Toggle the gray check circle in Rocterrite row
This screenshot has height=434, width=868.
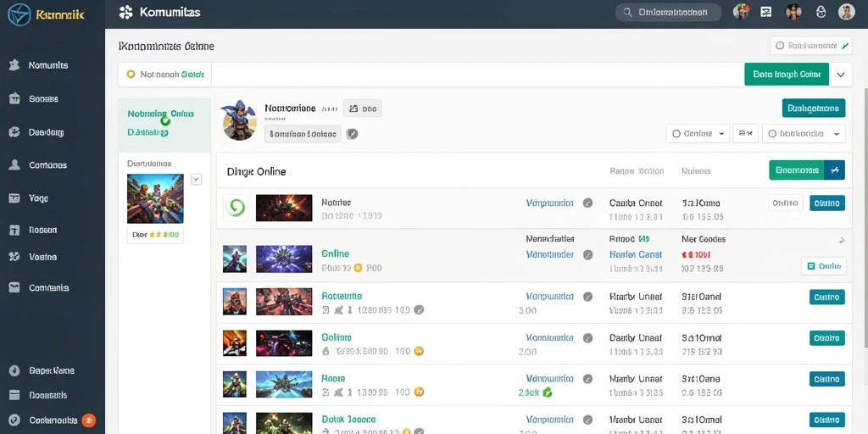pos(588,297)
